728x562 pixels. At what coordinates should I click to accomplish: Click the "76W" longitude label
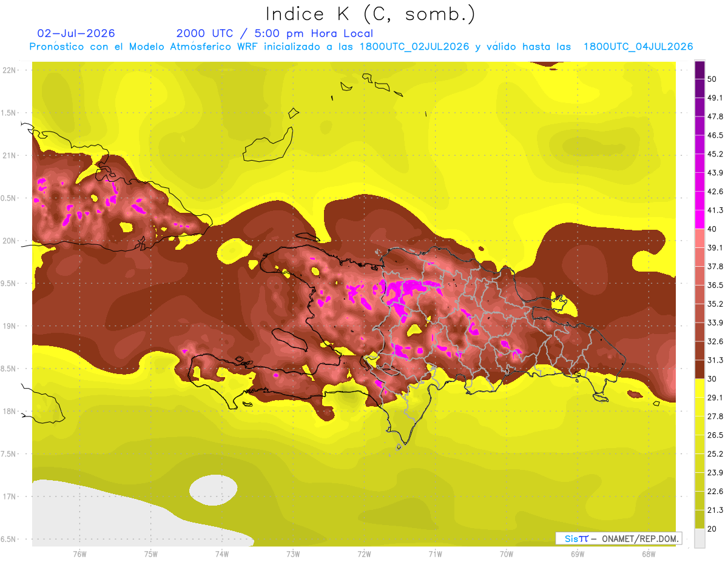tap(79, 554)
